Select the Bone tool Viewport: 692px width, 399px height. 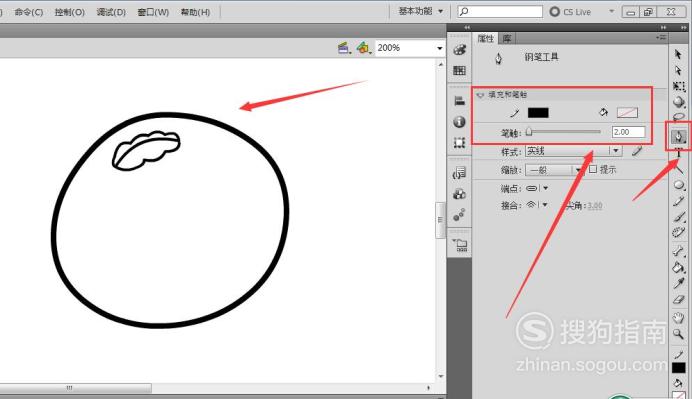678,251
